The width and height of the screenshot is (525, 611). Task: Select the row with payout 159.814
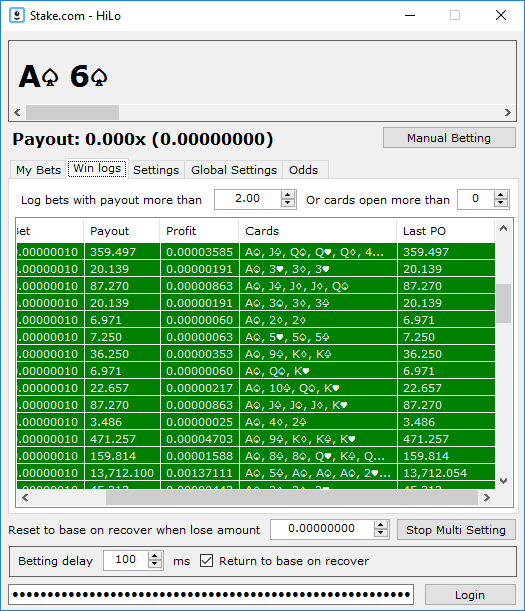pyautogui.click(x=256, y=456)
